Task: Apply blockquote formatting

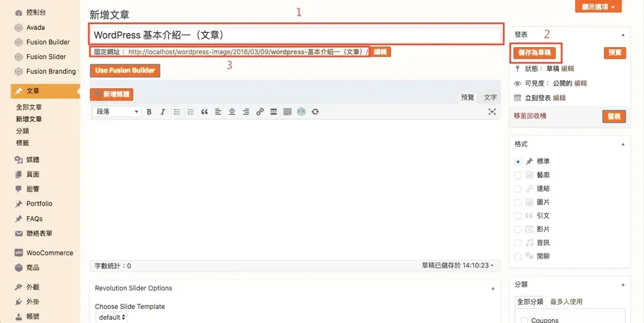Action: (x=204, y=112)
